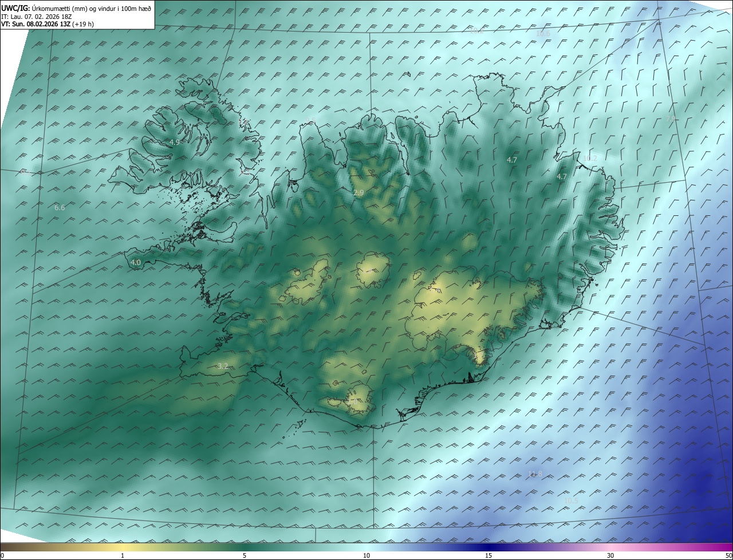Click the 50 tick label on the colour scale
This screenshot has width=733, height=560.
click(728, 556)
